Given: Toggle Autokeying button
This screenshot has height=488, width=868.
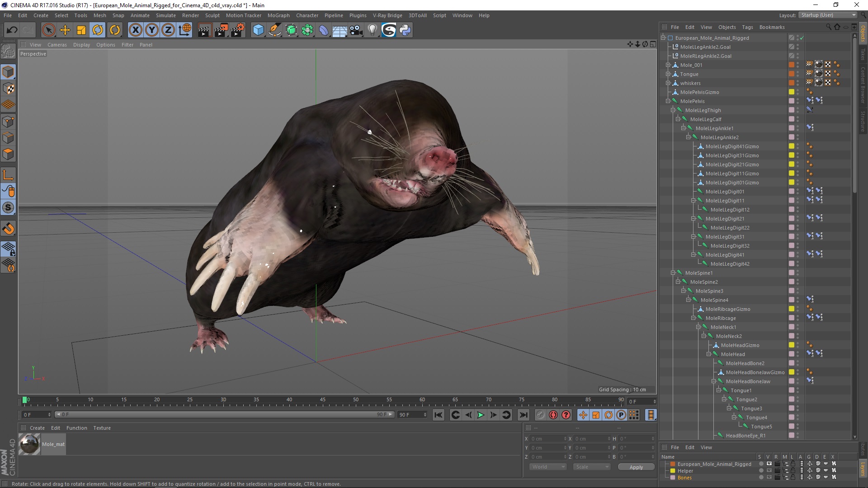Looking at the screenshot, I should [x=553, y=415].
